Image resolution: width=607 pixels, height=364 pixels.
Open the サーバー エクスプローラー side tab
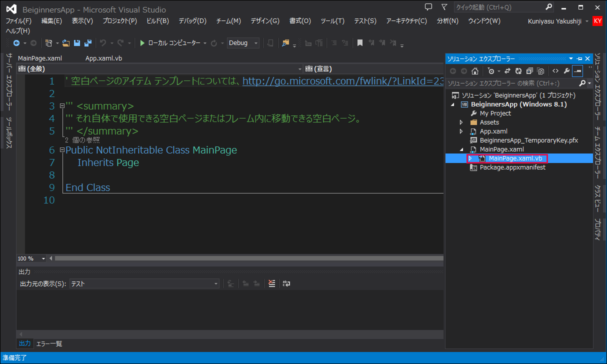coord(9,82)
